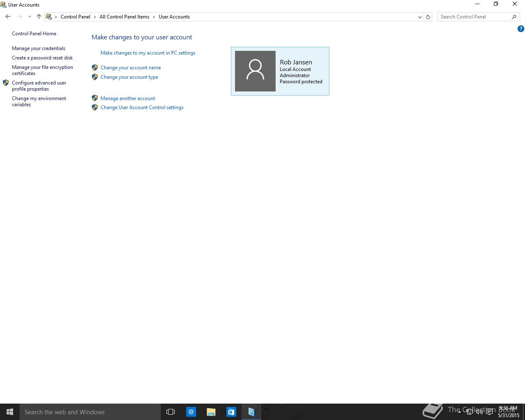Viewport: 525px width, 420px height.
Task: Click Manage another account link
Action: coord(128,98)
